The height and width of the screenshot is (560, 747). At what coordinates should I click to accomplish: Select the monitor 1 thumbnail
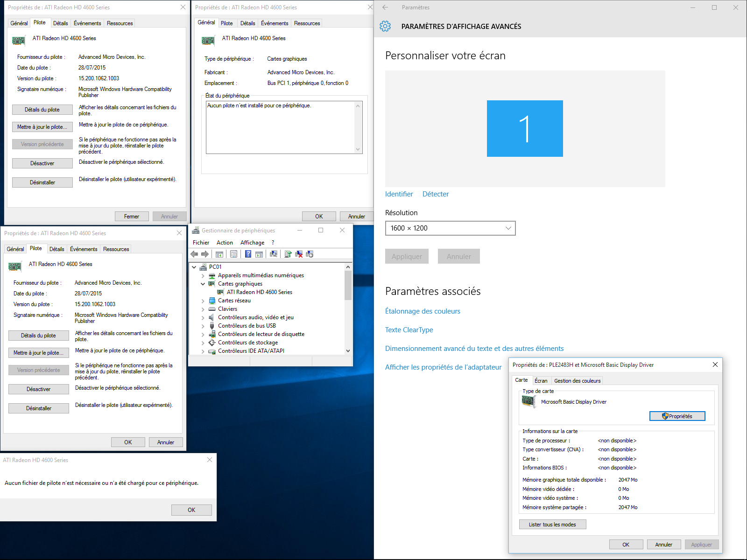[x=525, y=128]
